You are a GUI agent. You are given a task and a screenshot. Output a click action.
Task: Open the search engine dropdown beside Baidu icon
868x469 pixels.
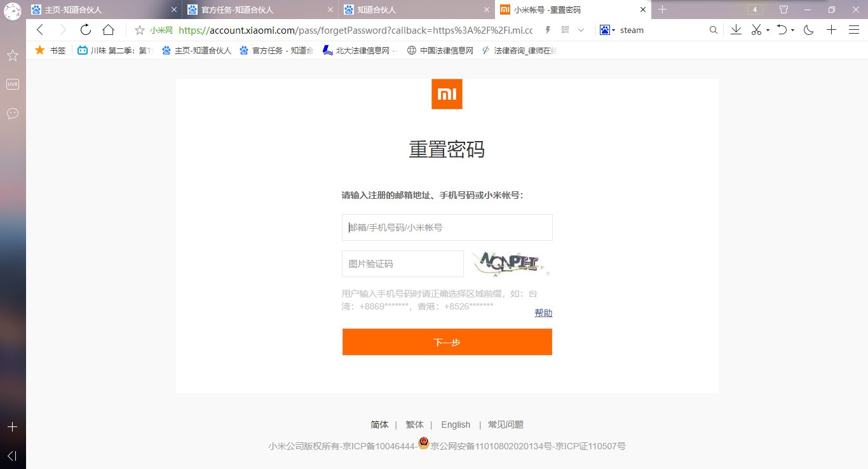coord(614,29)
